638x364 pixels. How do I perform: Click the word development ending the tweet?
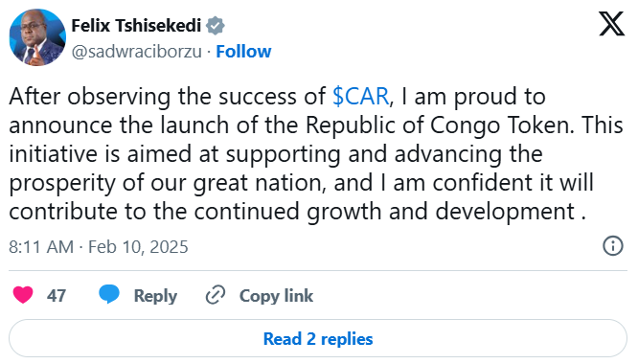point(505,212)
